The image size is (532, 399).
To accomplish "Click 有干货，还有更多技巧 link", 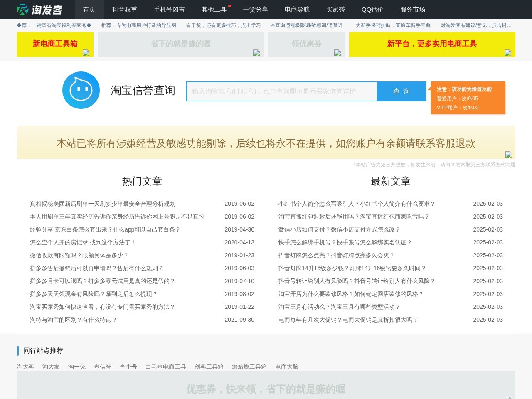I will point(224,25).
